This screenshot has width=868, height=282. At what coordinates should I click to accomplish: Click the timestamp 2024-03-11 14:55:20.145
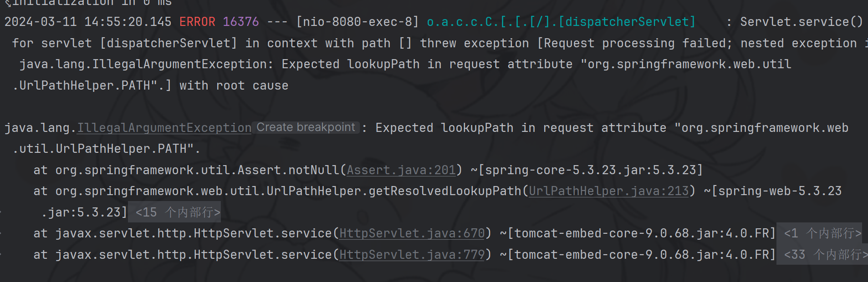coord(88,22)
